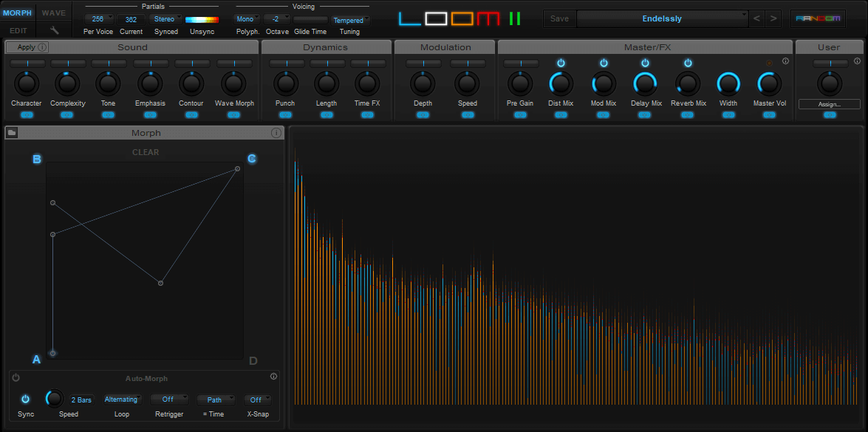Click the Apply button
Image resolution: width=868 pixels, height=432 pixels.
tap(27, 47)
